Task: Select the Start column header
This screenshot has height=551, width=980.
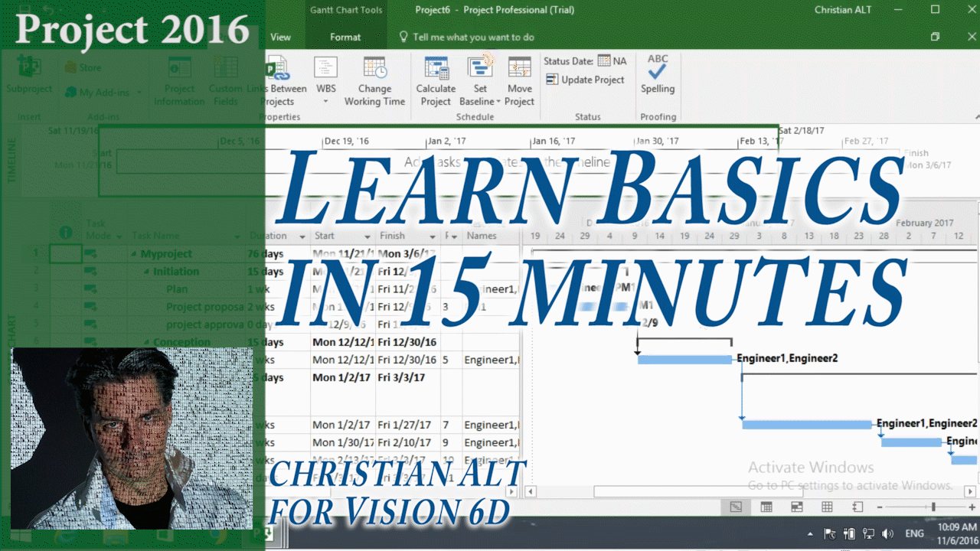Action: point(342,236)
